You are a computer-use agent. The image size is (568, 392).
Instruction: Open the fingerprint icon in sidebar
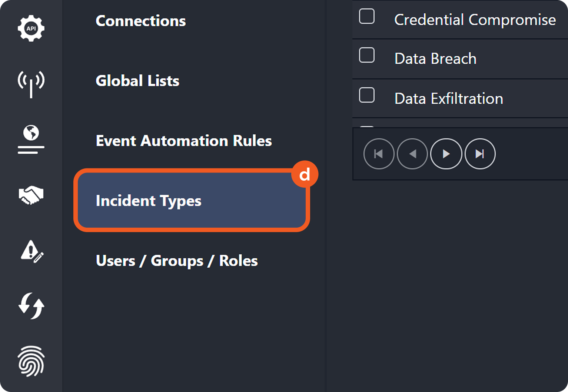[x=31, y=361]
